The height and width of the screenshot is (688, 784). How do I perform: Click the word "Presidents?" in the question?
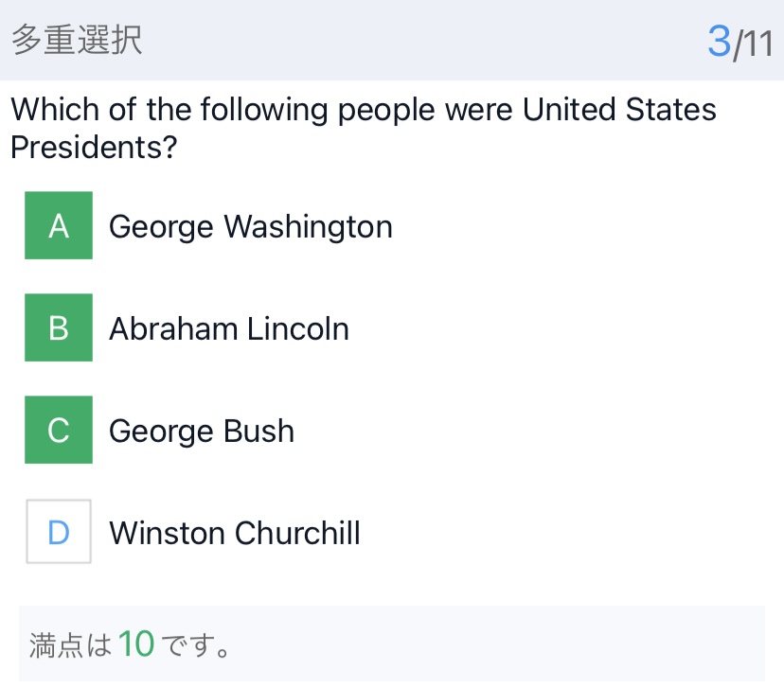tap(94, 149)
